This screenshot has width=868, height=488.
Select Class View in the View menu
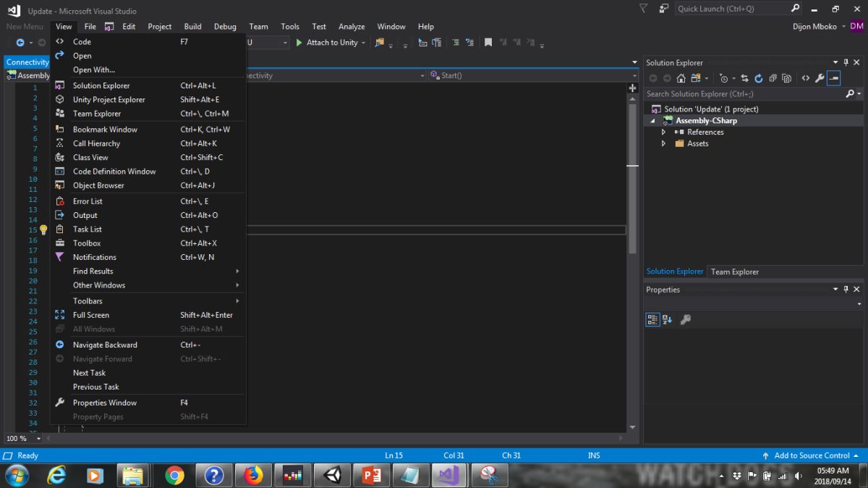(148, 157)
